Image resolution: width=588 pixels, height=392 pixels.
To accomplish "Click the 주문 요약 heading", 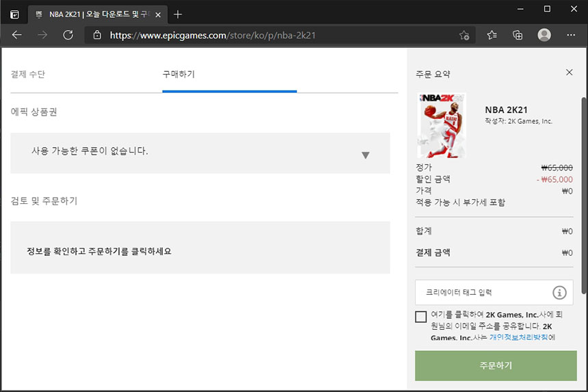I will coord(433,74).
